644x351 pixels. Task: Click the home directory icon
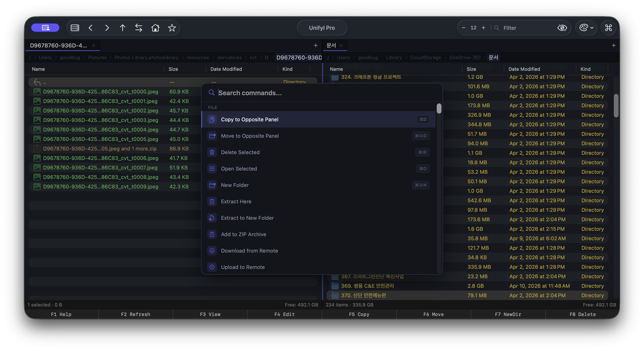[155, 28]
